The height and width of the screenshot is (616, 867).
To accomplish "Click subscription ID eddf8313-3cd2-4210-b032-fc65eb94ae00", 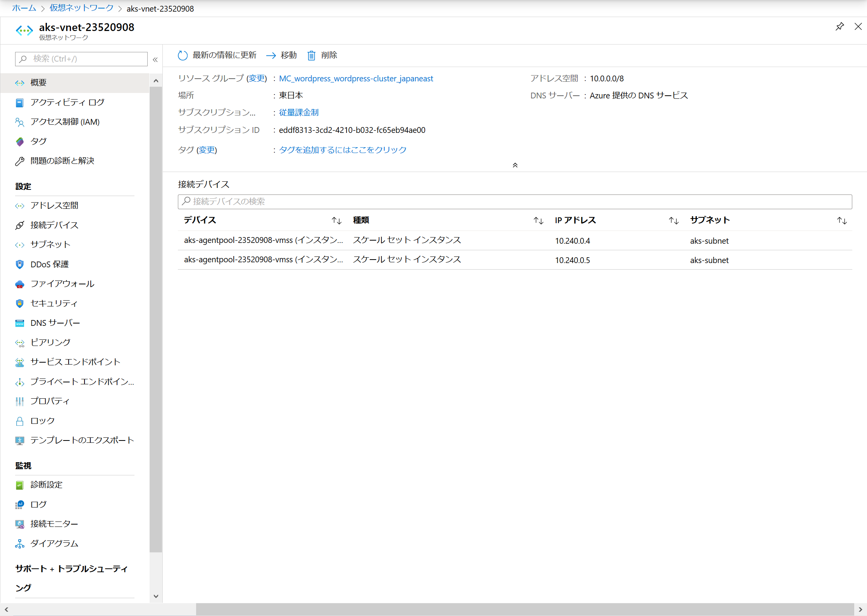I will (352, 130).
